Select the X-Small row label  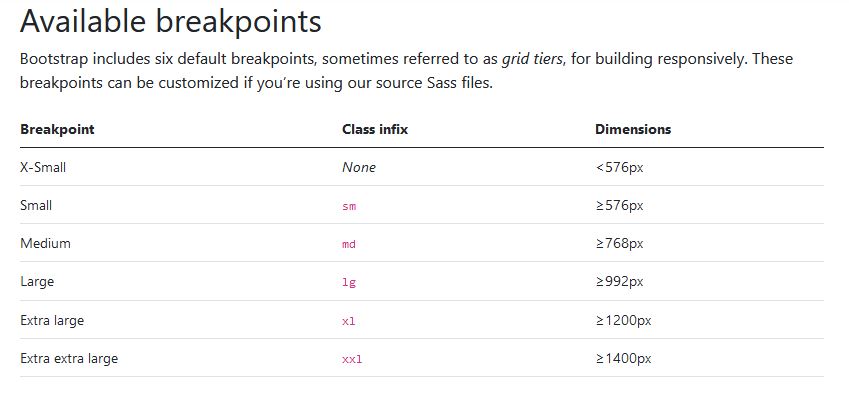[43, 167]
